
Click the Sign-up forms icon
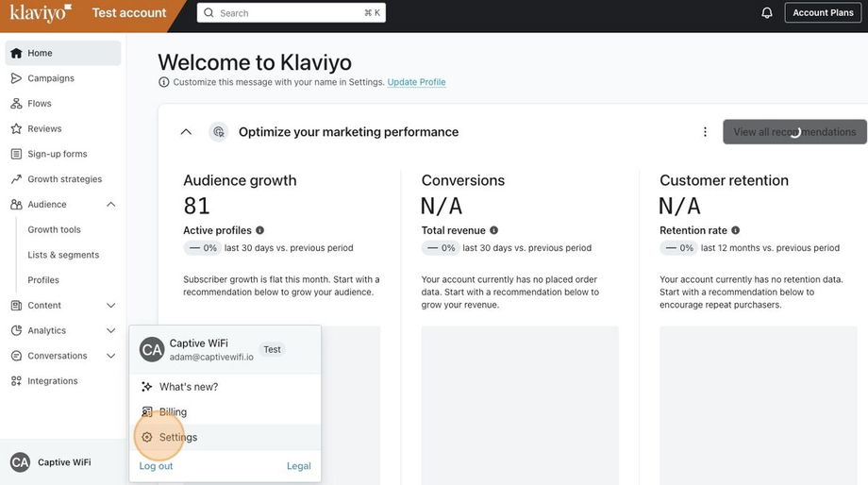point(16,154)
